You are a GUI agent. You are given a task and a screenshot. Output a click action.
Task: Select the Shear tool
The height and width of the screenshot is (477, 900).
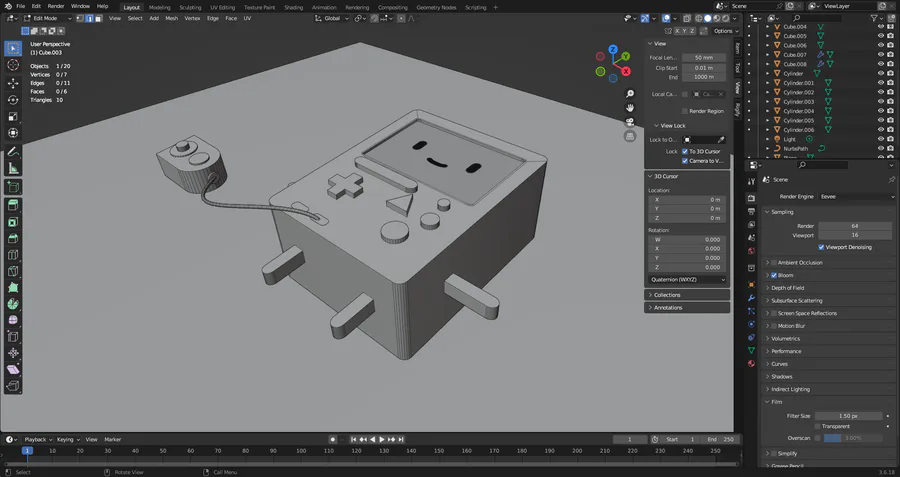click(13, 370)
